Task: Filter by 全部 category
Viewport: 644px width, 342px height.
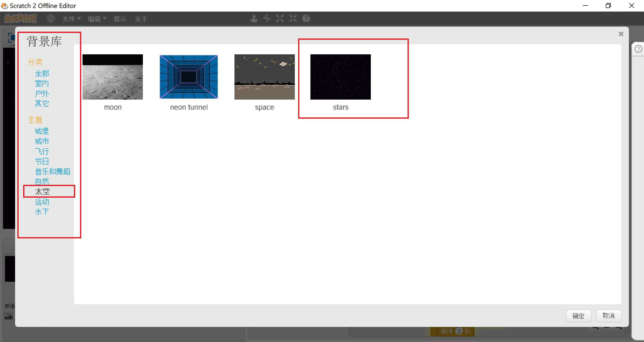Action: point(42,73)
